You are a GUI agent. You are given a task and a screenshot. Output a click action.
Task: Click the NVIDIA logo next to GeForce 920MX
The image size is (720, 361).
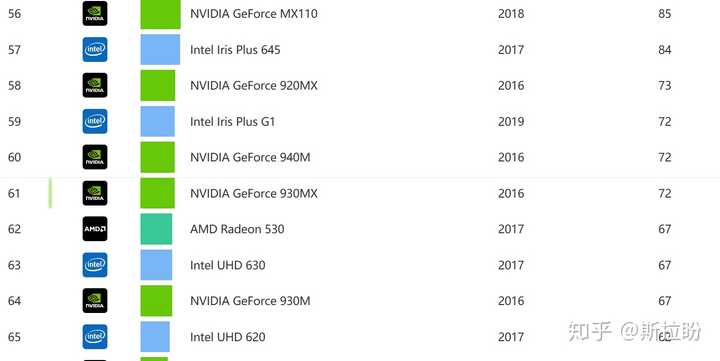click(x=95, y=85)
